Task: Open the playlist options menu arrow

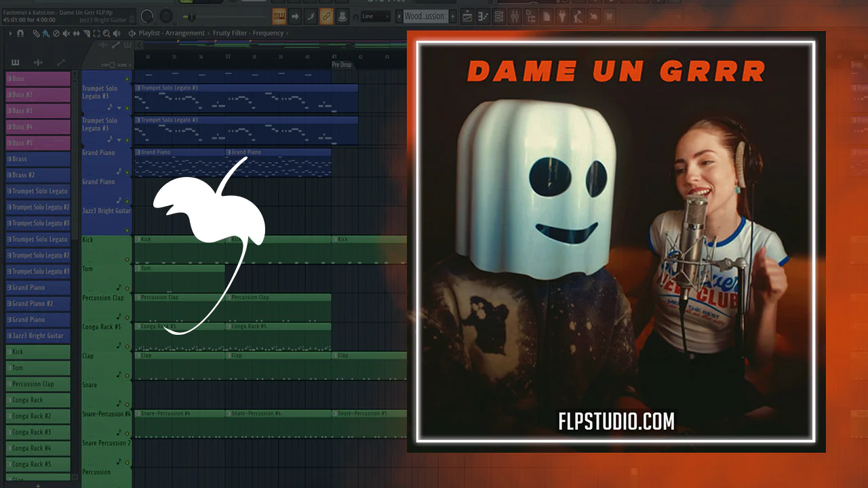Action: (x=11, y=33)
